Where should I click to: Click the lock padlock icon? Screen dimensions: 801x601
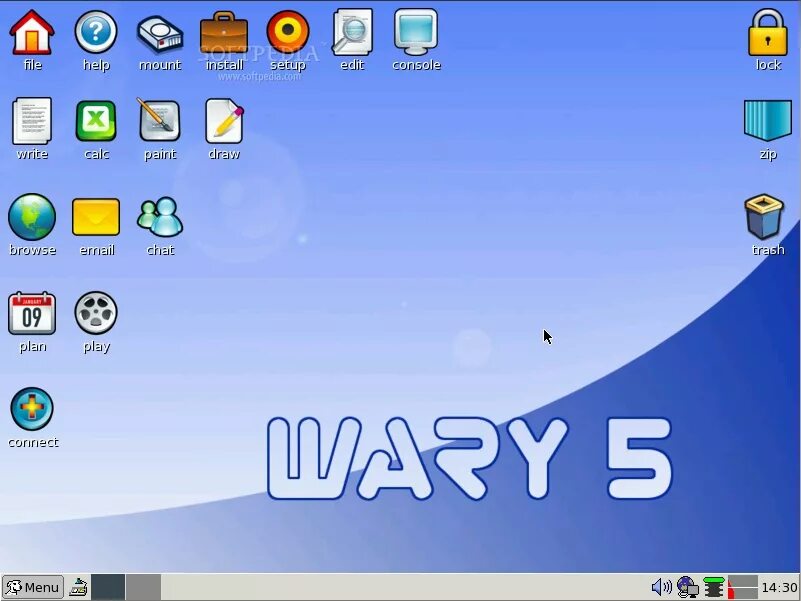pyautogui.click(x=768, y=32)
